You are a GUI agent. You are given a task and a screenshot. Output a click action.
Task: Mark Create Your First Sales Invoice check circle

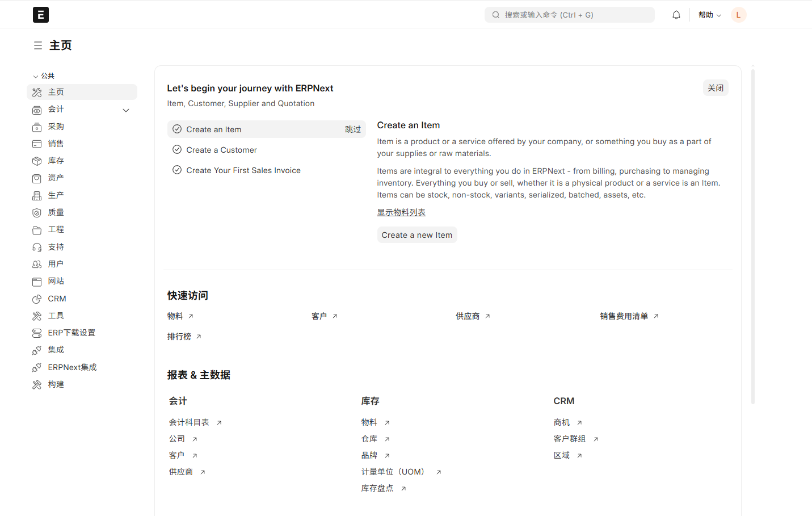(x=177, y=170)
